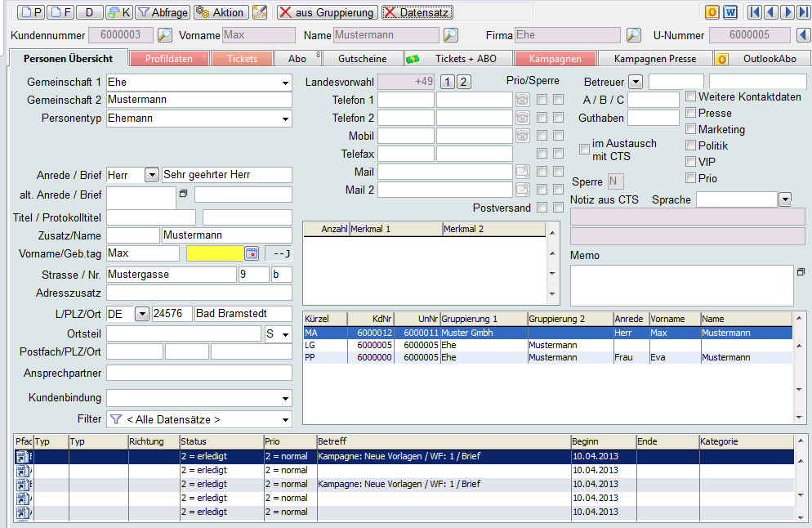Screen dimensions: 812x528
Task: Click the F document button in toolbar
Action: (60, 12)
